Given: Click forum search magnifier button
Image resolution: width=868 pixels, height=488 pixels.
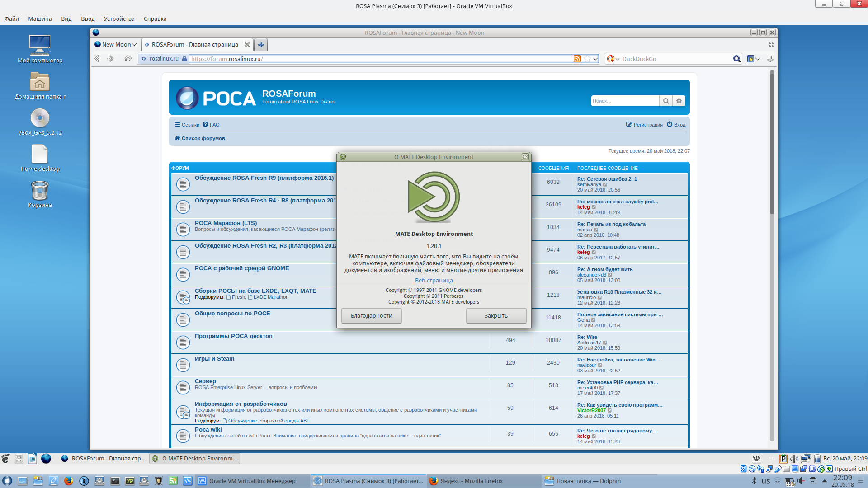Looking at the screenshot, I should pyautogui.click(x=666, y=101).
